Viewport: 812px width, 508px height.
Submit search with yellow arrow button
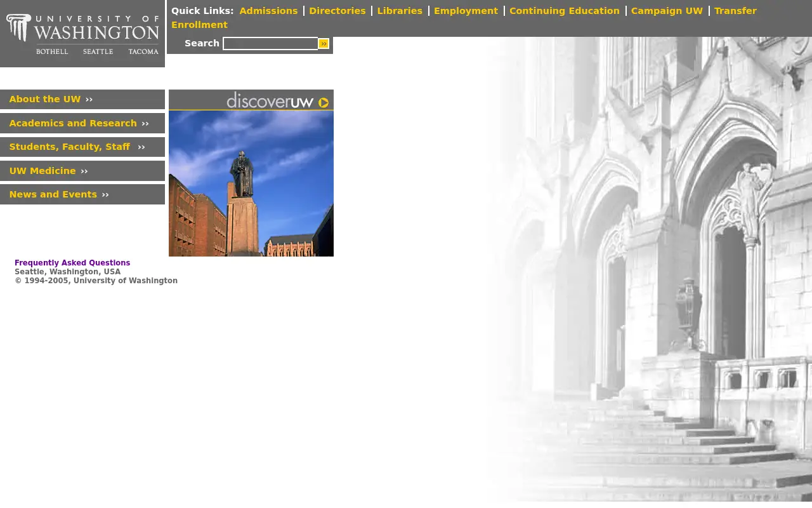324,44
